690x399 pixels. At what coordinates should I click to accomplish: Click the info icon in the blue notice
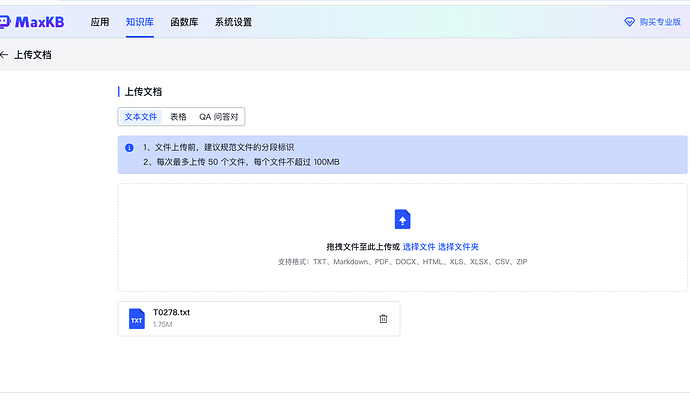pos(129,147)
